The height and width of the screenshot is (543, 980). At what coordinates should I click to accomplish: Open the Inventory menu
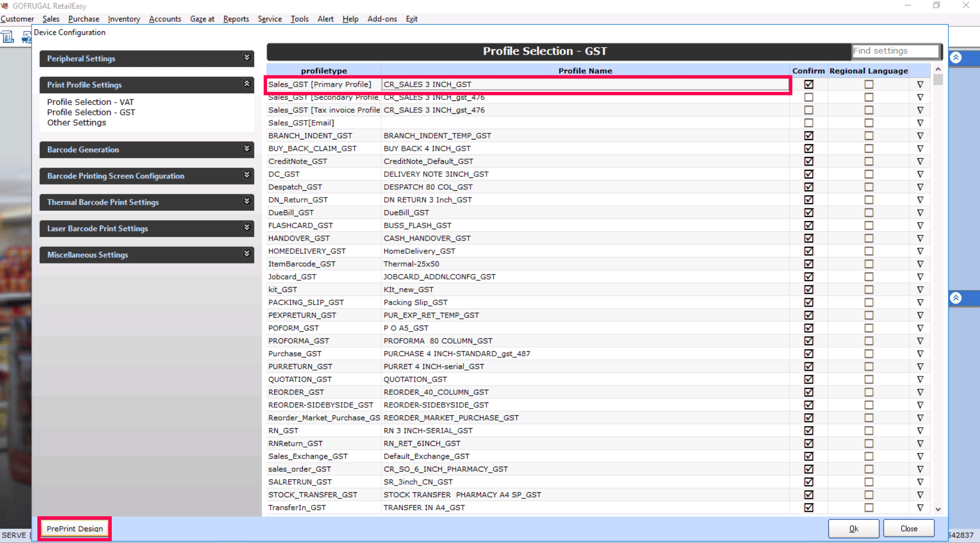point(124,19)
